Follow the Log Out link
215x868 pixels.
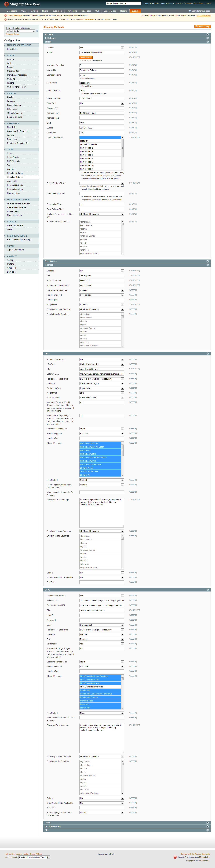coord(208,3)
